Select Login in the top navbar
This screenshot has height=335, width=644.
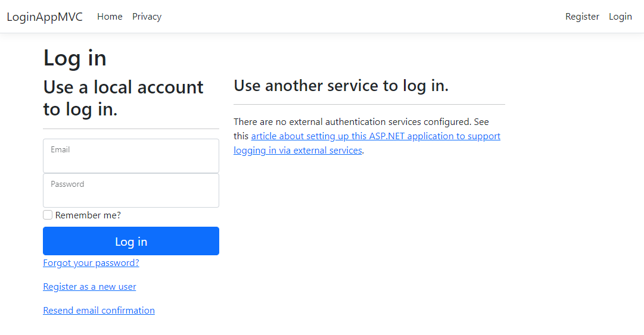coord(620,17)
